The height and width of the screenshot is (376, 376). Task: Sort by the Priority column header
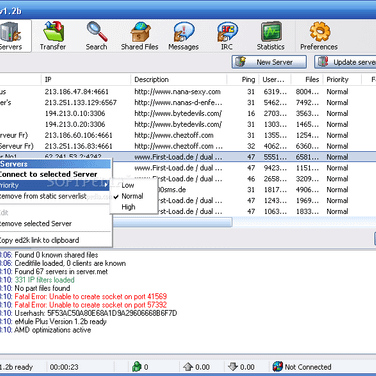[342, 79]
